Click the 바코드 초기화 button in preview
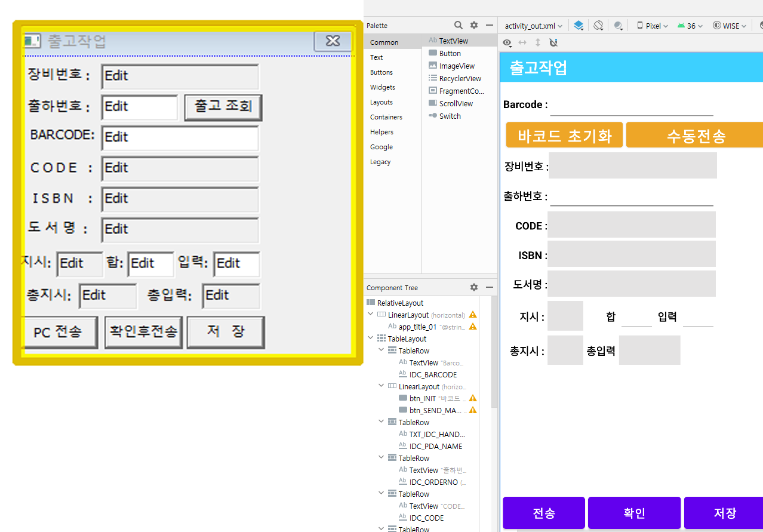Viewport: 763px width, 532px height. [x=564, y=135]
